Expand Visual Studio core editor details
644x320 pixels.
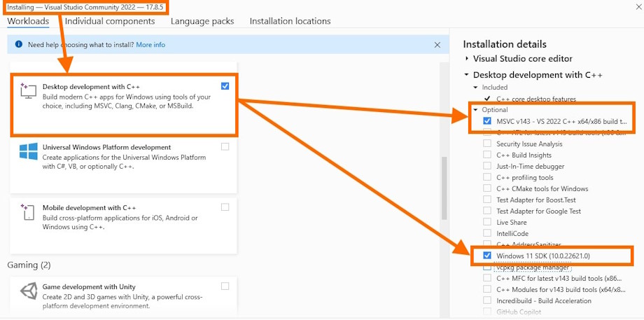click(x=467, y=59)
